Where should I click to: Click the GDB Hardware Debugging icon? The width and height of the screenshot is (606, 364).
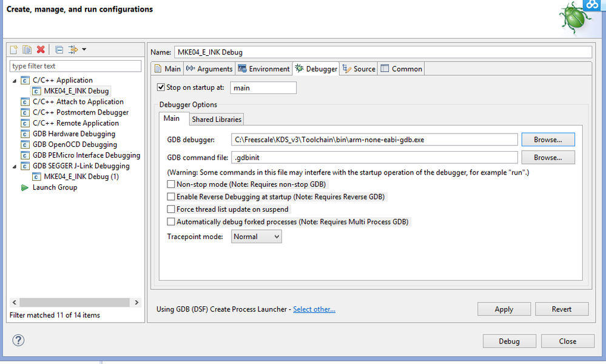[x=25, y=134]
